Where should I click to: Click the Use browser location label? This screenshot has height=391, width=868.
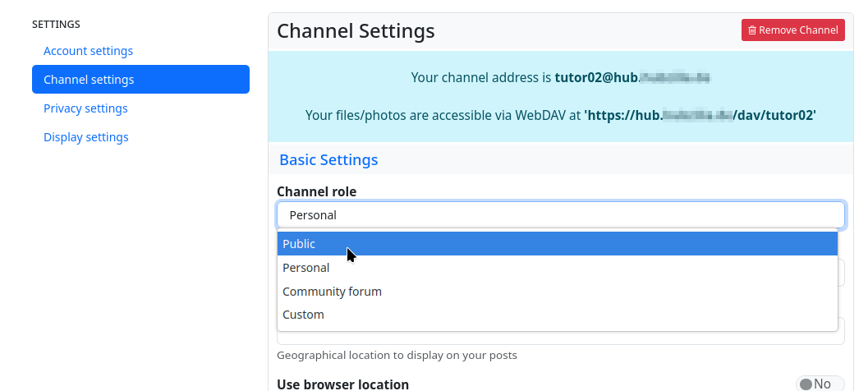(x=342, y=384)
